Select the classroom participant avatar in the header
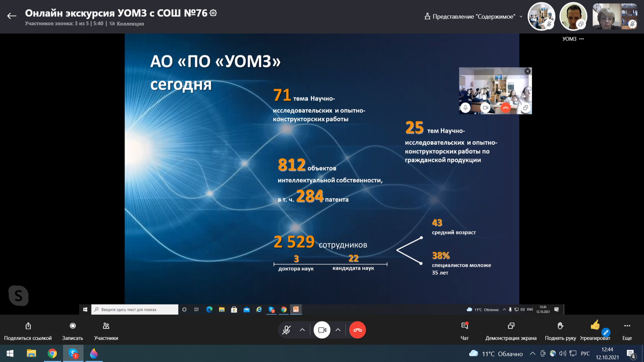The width and height of the screenshot is (644, 362). tap(541, 16)
